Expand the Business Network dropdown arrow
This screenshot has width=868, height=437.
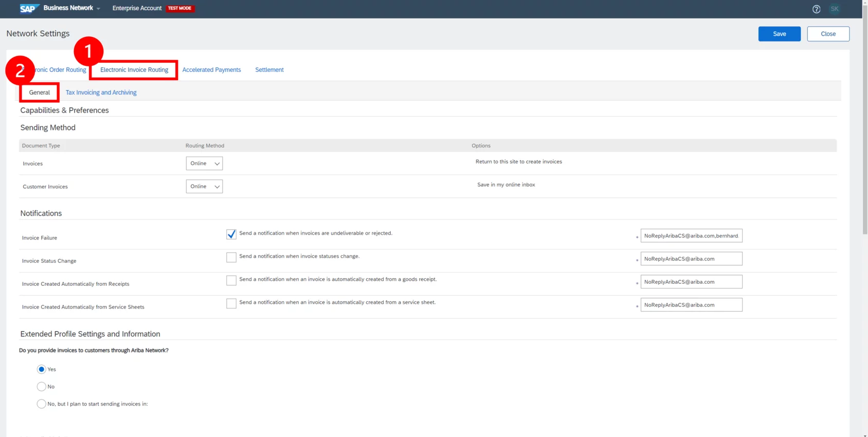pyautogui.click(x=98, y=9)
